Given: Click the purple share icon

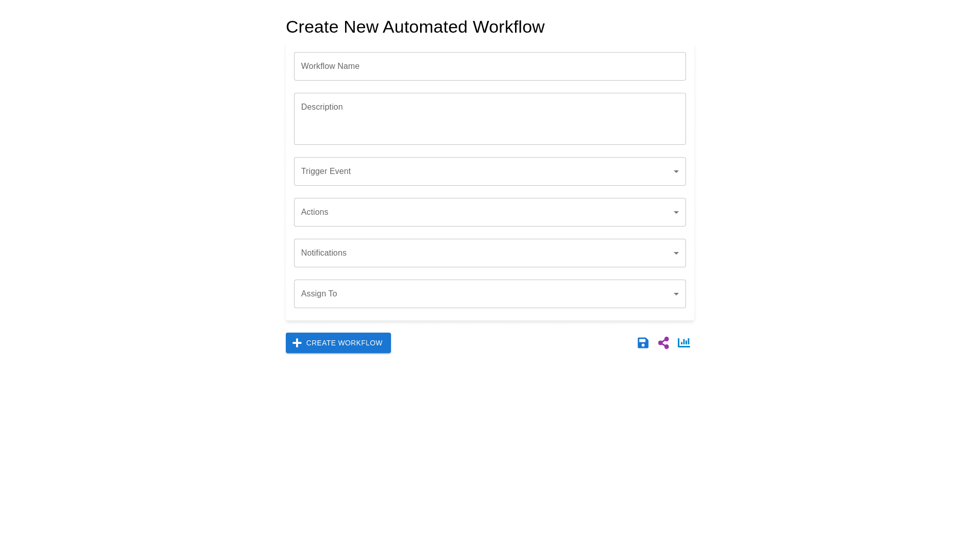Looking at the screenshot, I should [x=663, y=343].
